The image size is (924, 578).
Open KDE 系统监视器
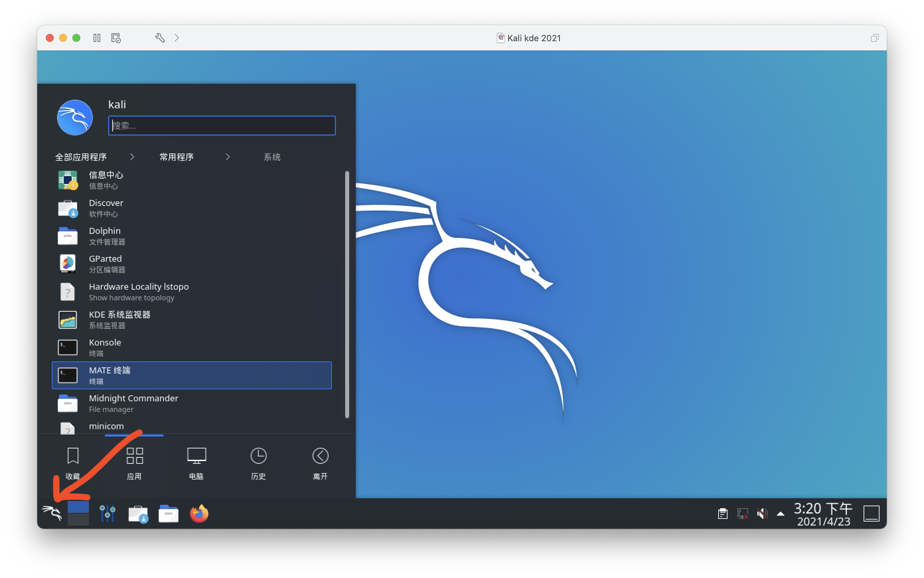(192, 320)
